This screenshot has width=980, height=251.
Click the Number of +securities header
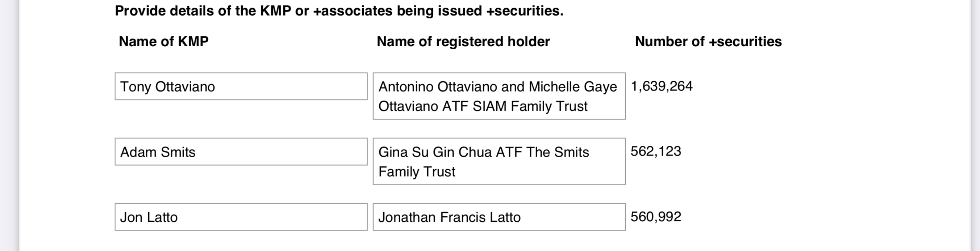pos(708,41)
